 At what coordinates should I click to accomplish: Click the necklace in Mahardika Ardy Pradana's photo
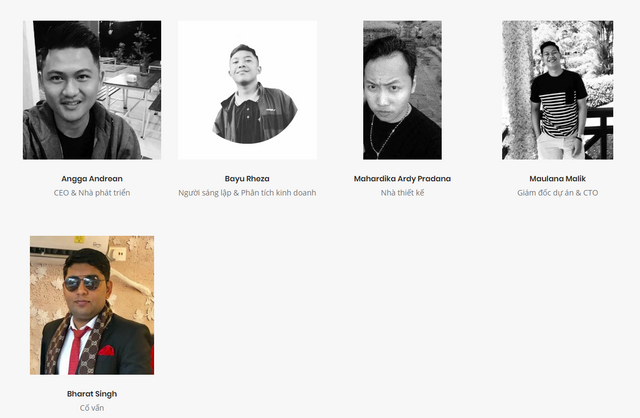387,133
